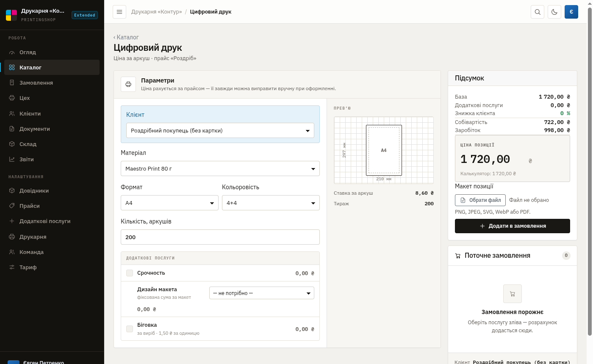Click the Склад box icon
The image size is (593, 364).
(12, 144)
